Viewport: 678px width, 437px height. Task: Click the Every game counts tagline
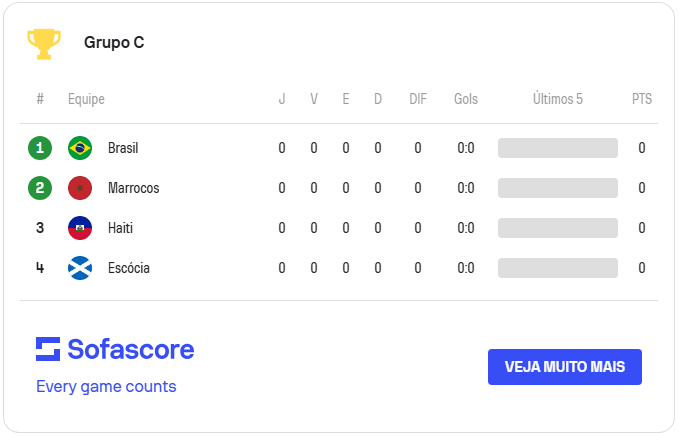click(106, 386)
